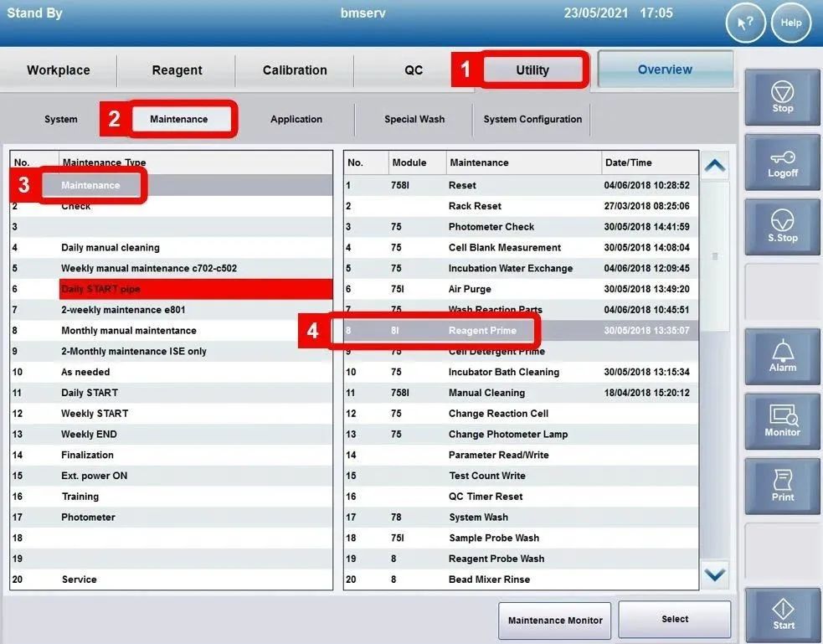Open the Workplace tab
823x644 pixels.
pyautogui.click(x=59, y=70)
